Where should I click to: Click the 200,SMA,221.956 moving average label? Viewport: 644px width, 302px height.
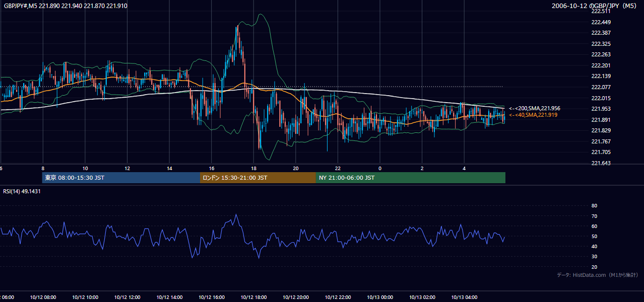[x=535, y=108]
